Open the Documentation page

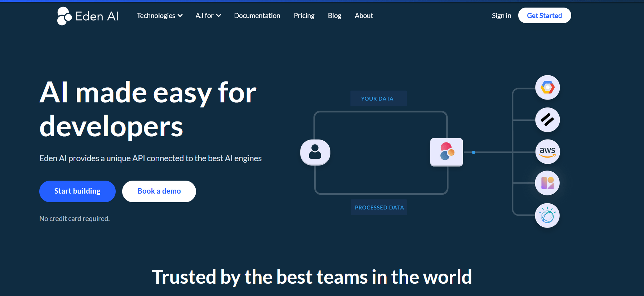257,16
